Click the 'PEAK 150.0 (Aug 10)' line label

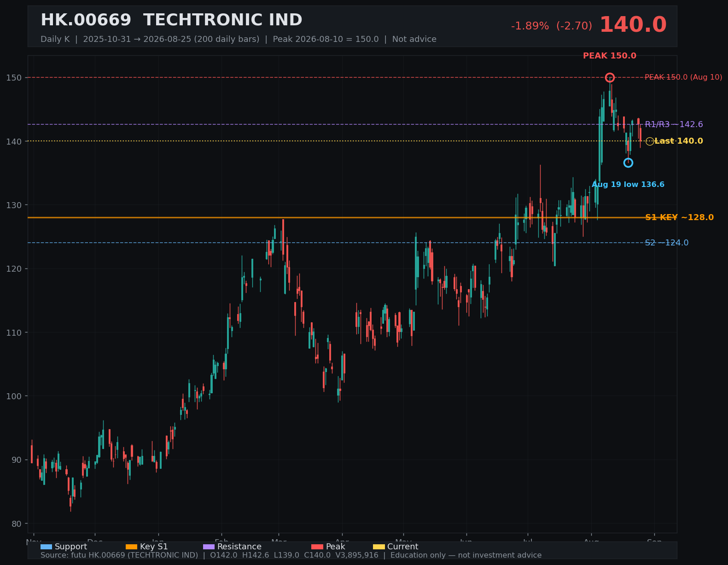click(683, 77)
